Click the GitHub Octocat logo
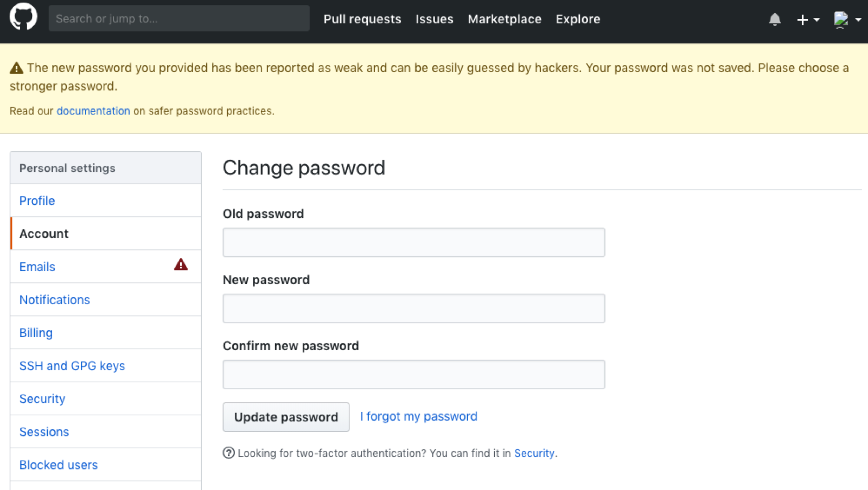 coord(23,17)
